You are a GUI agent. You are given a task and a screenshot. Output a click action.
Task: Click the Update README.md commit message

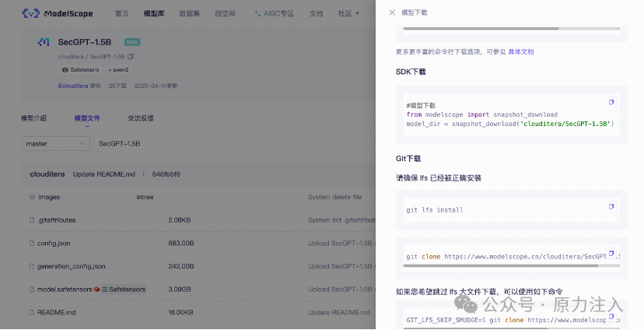(104, 174)
